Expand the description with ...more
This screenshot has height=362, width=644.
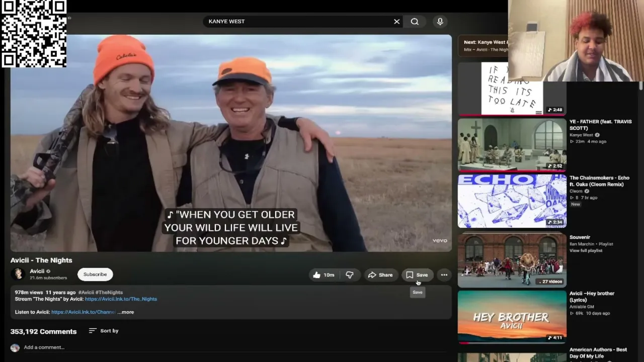[x=126, y=312]
